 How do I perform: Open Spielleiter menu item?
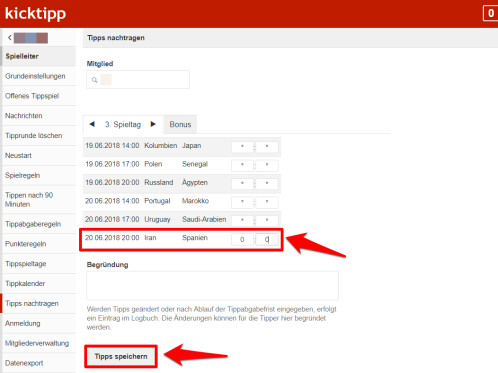click(x=38, y=56)
